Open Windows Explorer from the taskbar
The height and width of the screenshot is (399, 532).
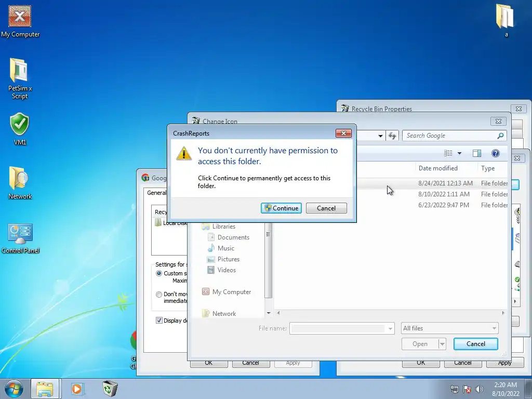(45, 389)
